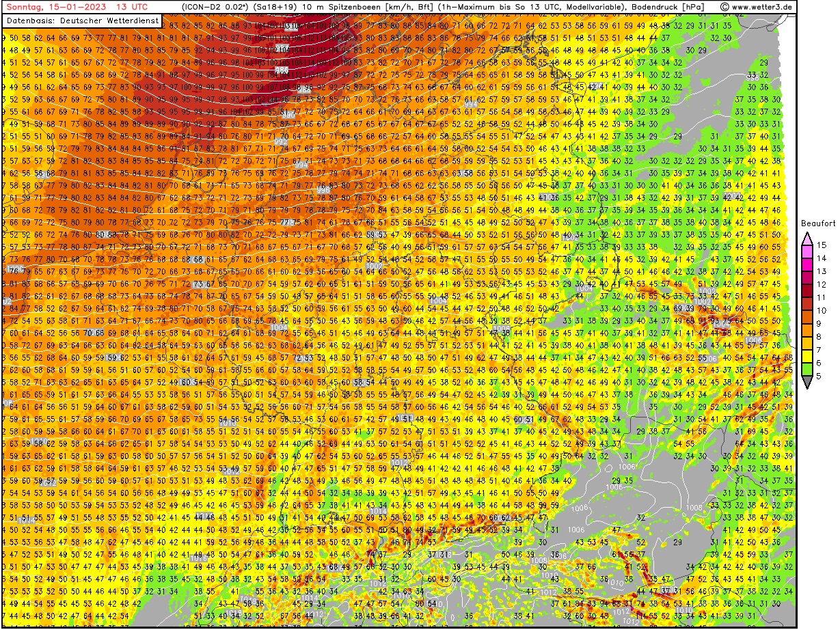Screen dimensions: 840x630
Task: Select the orange swatch between 8 and 9
Action: pyautogui.click(x=807, y=330)
